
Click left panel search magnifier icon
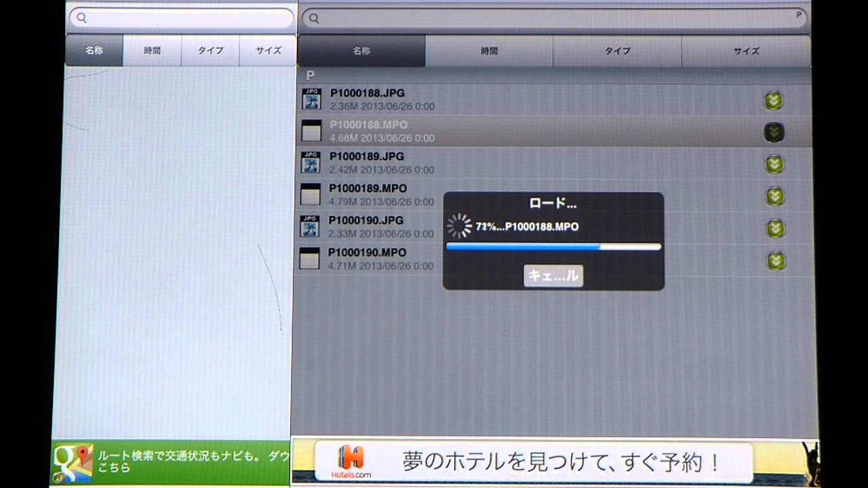[81, 18]
